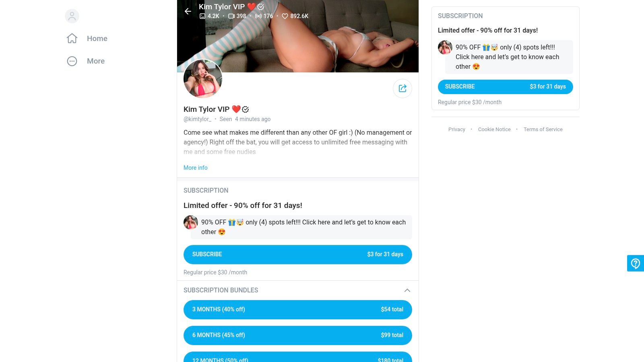Select the 6 months bundle for $99
The height and width of the screenshot is (362, 644).
pyautogui.click(x=298, y=335)
